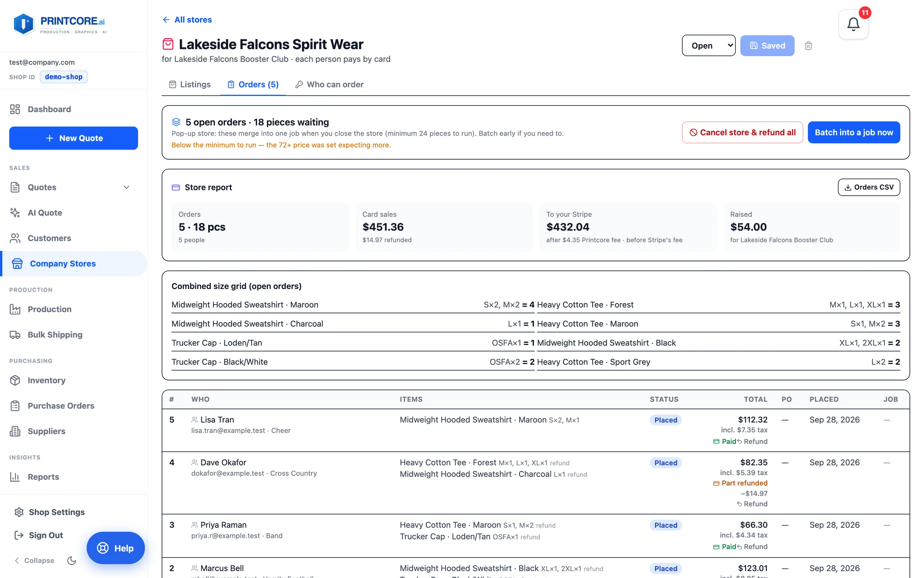924x578 pixels.
Task: Click Batch into a job now
Action: (x=854, y=132)
